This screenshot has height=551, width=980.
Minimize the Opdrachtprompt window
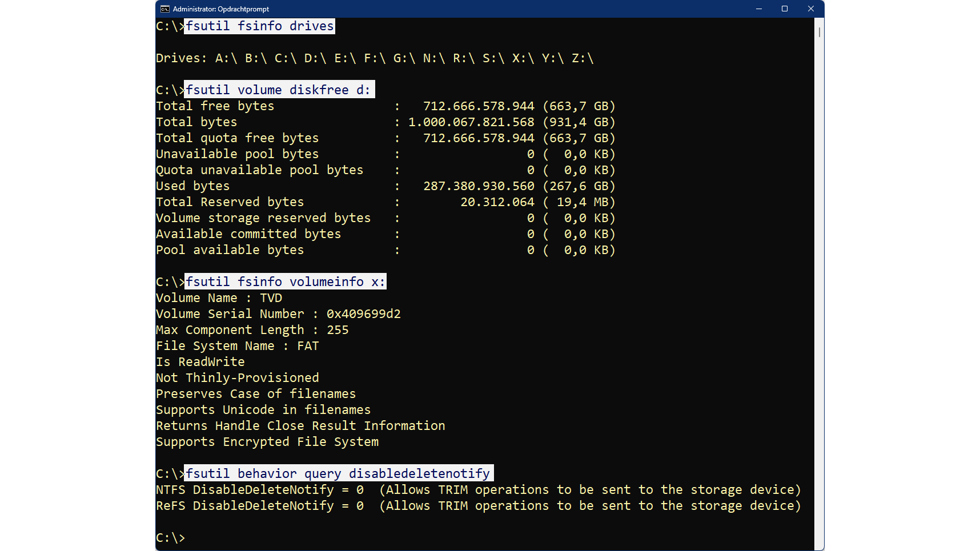click(x=759, y=9)
